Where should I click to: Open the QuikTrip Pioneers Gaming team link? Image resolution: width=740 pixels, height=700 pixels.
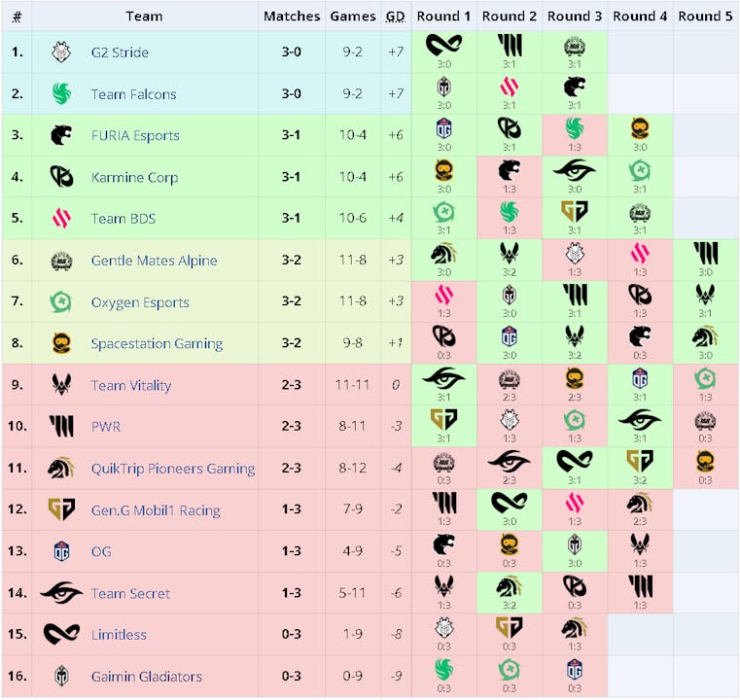tap(173, 469)
